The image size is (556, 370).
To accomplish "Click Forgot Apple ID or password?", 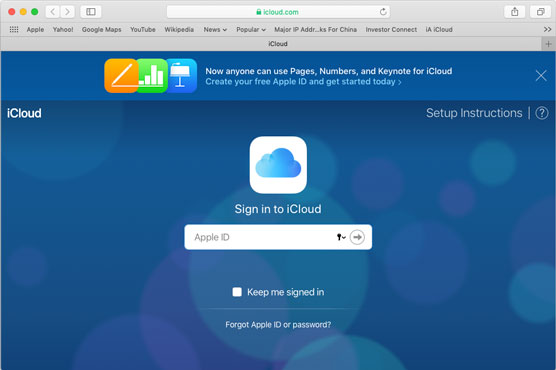I will (x=278, y=325).
